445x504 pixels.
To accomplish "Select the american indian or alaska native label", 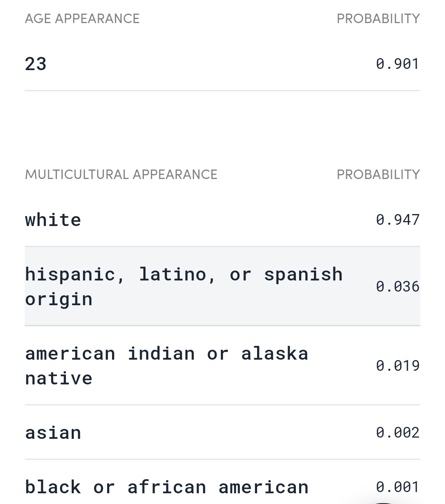I will pyautogui.click(x=166, y=365).
